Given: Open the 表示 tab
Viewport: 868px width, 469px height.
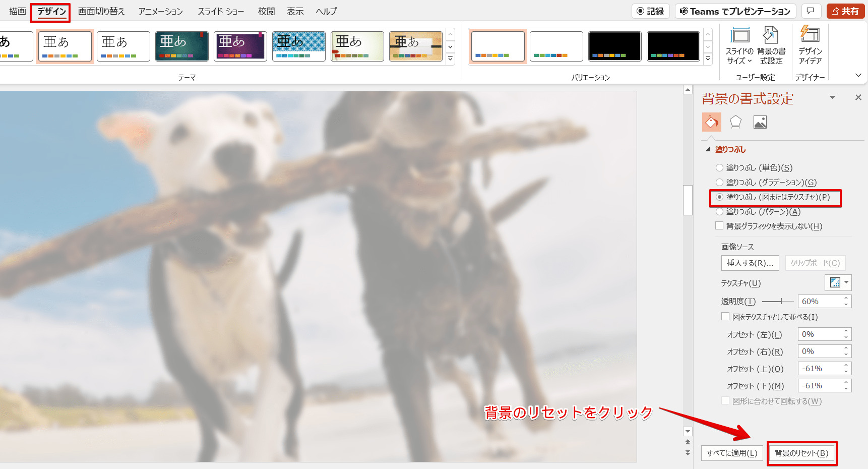Looking at the screenshot, I should (x=295, y=11).
